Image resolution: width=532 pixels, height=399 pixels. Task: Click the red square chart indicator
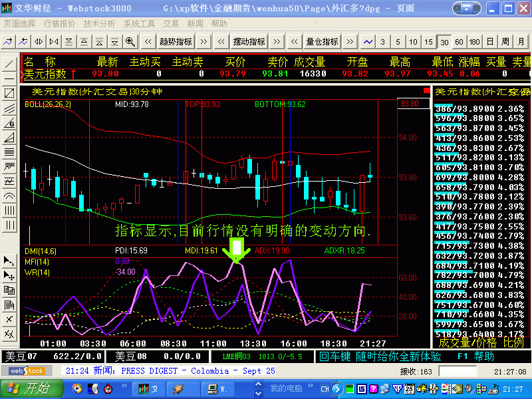click(426, 90)
